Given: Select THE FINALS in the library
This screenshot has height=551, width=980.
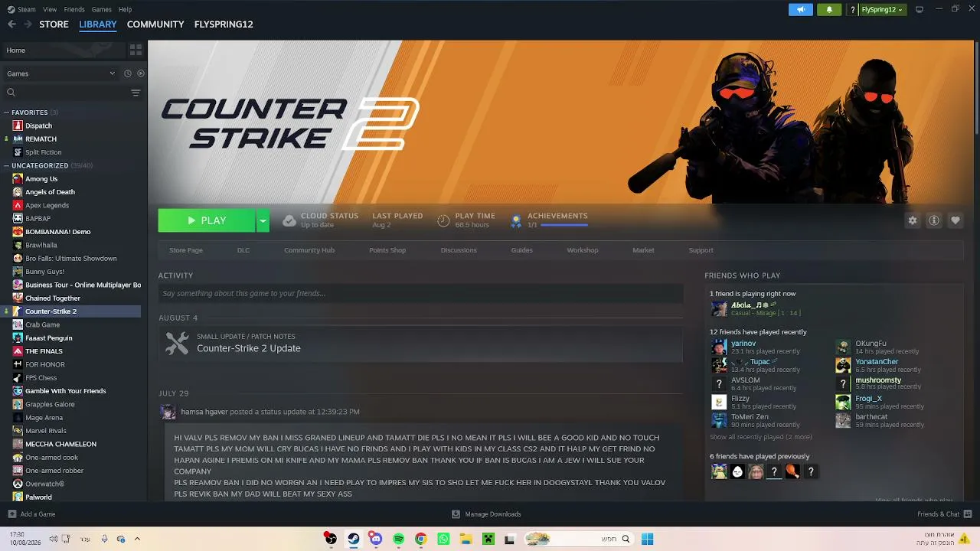Looking at the screenshot, I should (44, 351).
